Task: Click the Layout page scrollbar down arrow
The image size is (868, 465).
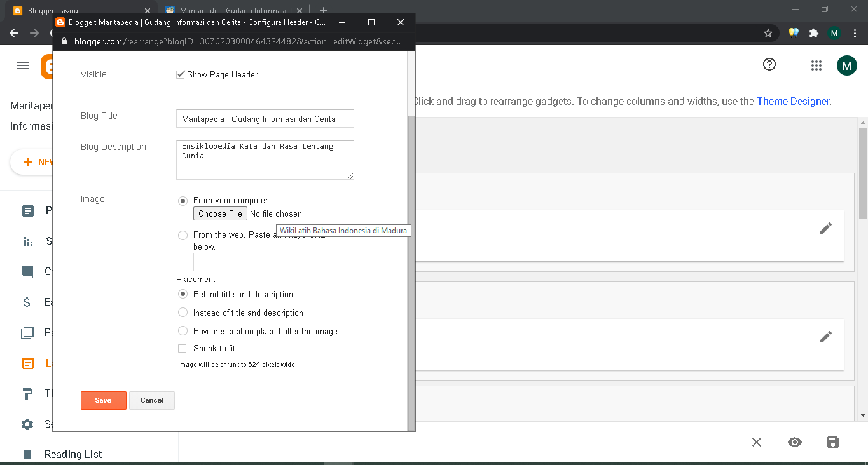Action: (863, 415)
